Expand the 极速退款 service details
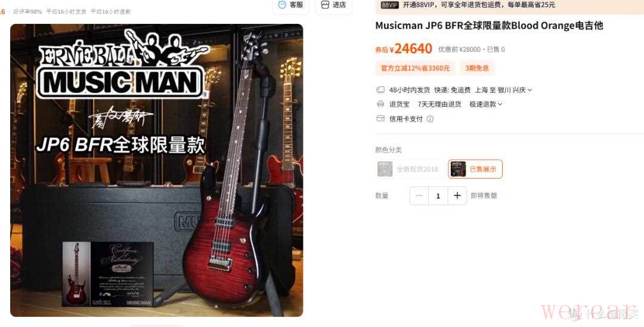The image size is (644, 327). coord(486,104)
